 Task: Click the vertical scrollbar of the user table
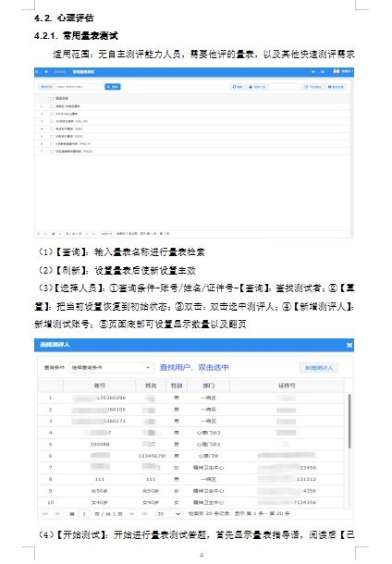[x=349, y=421]
